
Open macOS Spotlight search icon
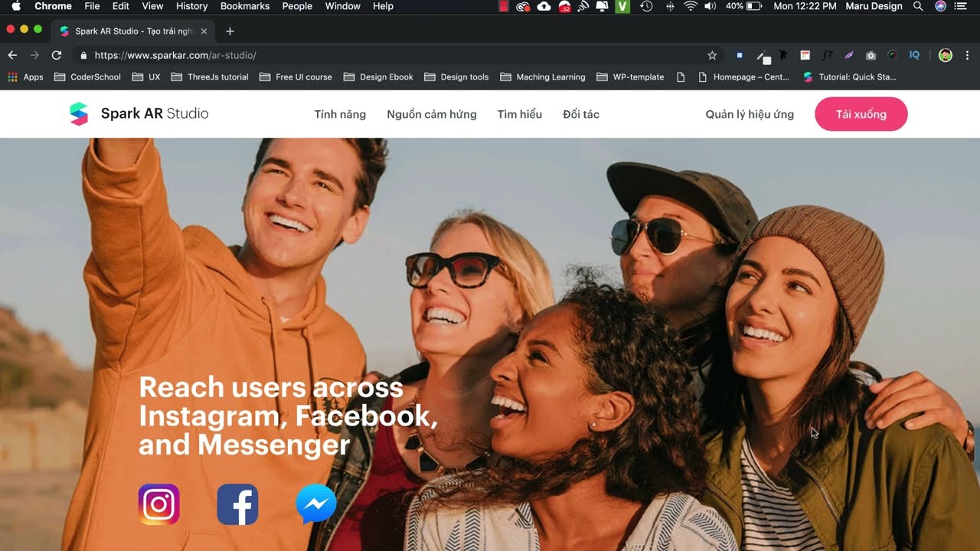pyautogui.click(x=918, y=6)
